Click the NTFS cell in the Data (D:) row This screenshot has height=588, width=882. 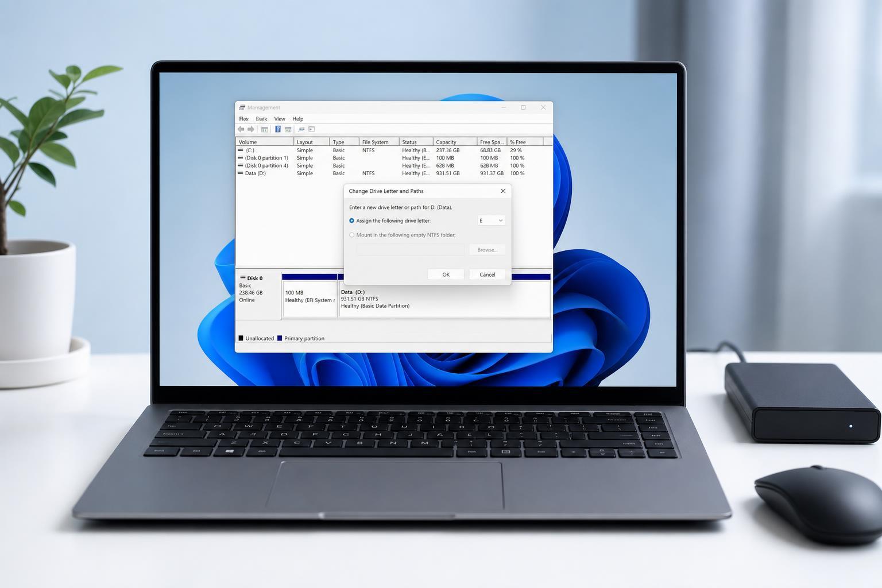369,173
